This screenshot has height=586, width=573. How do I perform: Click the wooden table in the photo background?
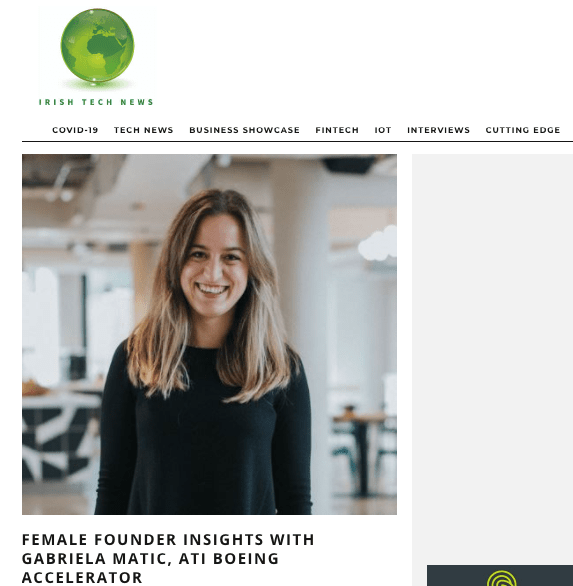tap(364, 419)
